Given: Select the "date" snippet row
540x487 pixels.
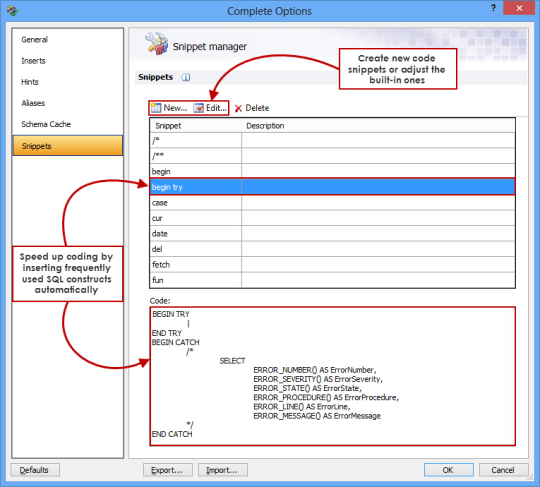Looking at the screenshot, I should 333,234.
